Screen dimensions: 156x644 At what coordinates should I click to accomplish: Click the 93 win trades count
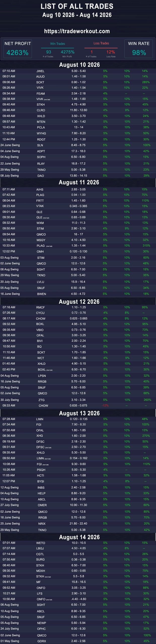click(x=49, y=52)
